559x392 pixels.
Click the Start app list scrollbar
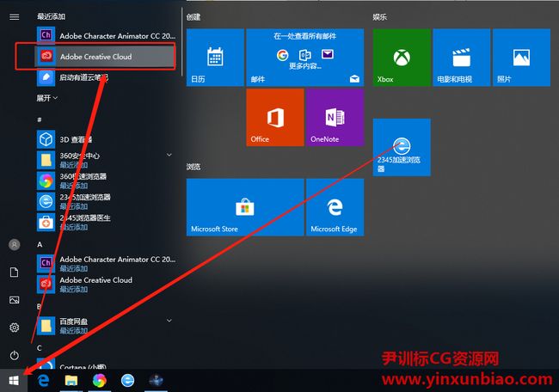(181, 42)
